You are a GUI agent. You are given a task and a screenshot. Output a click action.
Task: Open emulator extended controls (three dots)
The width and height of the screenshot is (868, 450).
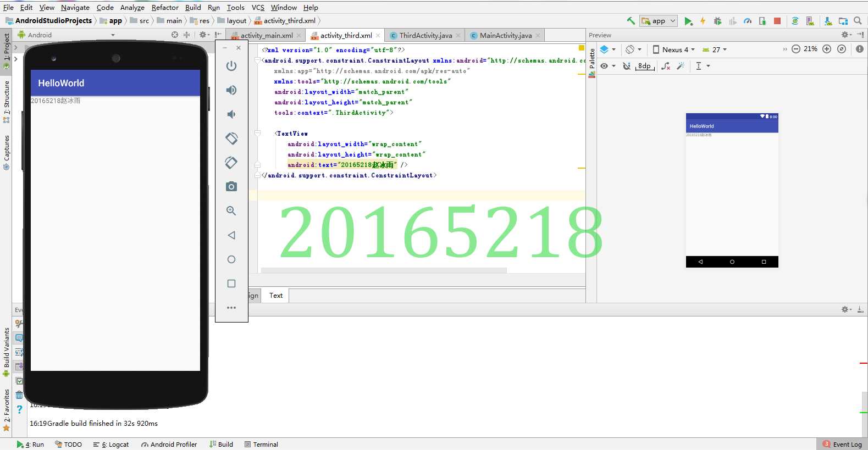[231, 308]
